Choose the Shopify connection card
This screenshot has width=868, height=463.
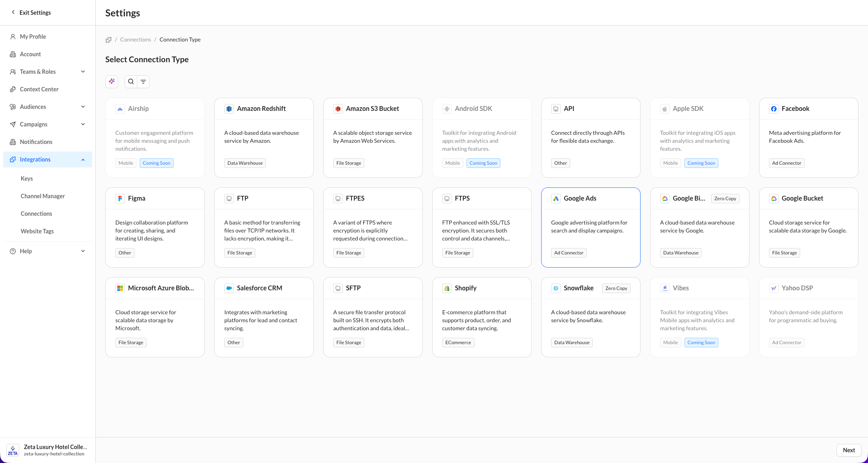click(482, 317)
